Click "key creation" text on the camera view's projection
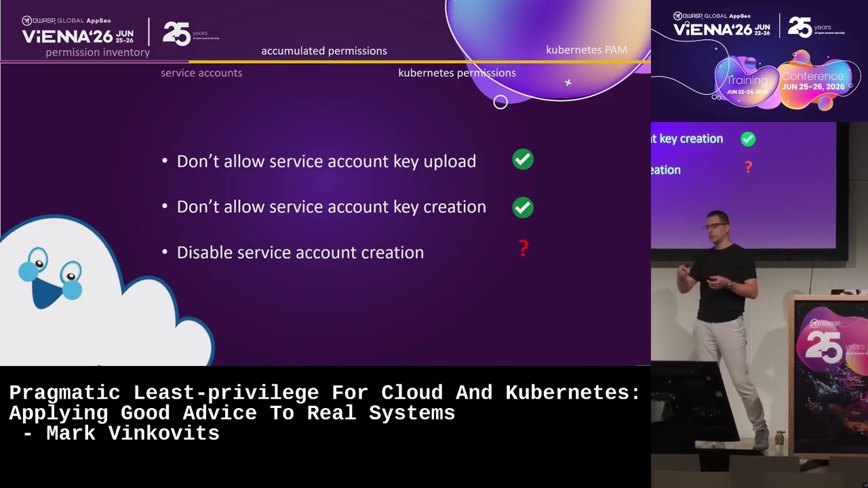Image resolution: width=868 pixels, height=488 pixels. click(691, 138)
